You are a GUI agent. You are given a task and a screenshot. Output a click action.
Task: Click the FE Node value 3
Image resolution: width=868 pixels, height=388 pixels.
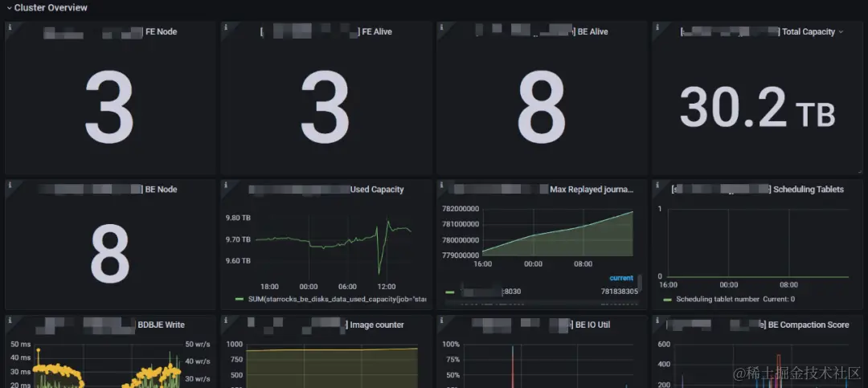pyautogui.click(x=109, y=107)
